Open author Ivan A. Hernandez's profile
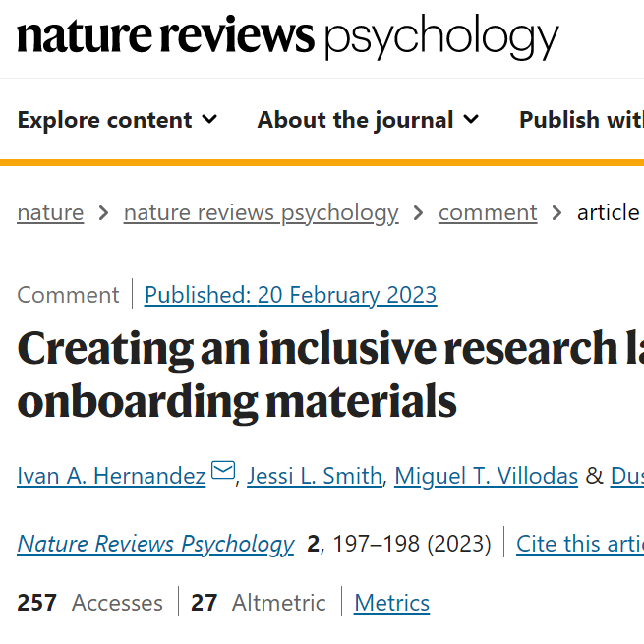The image size is (644, 644). [111, 476]
